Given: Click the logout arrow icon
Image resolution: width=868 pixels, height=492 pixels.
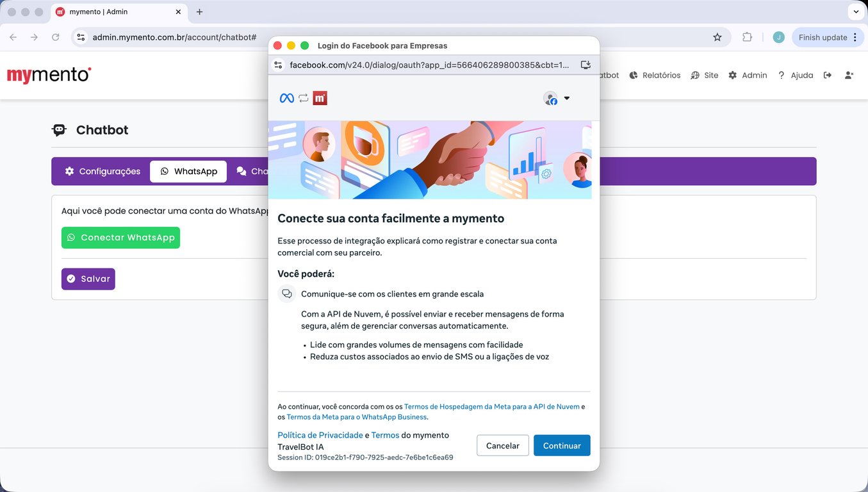Looking at the screenshot, I should [828, 75].
